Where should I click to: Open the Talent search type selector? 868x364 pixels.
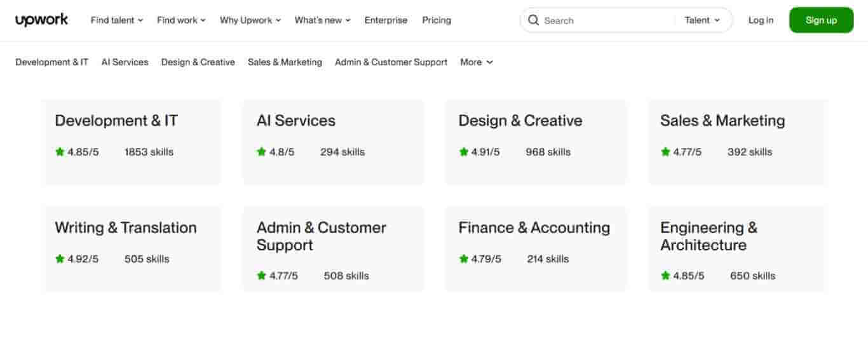pyautogui.click(x=703, y=20)
